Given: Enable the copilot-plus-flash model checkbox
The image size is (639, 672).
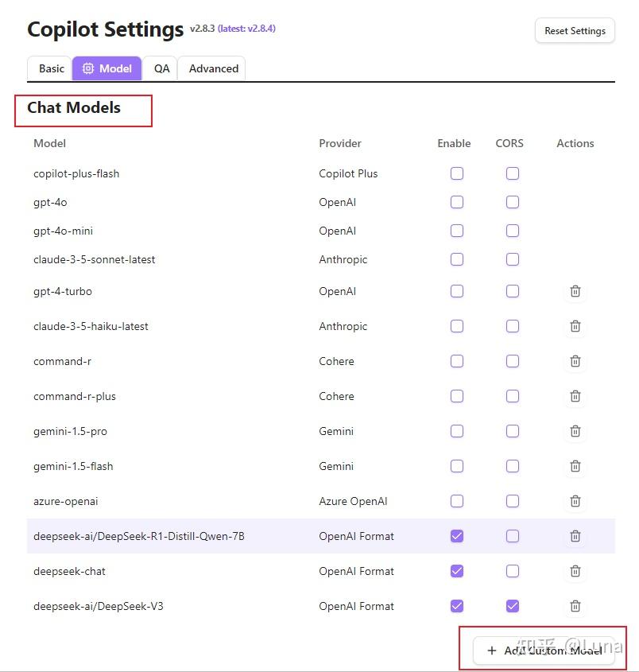Looking at the screenshot, I should (457, 173).
